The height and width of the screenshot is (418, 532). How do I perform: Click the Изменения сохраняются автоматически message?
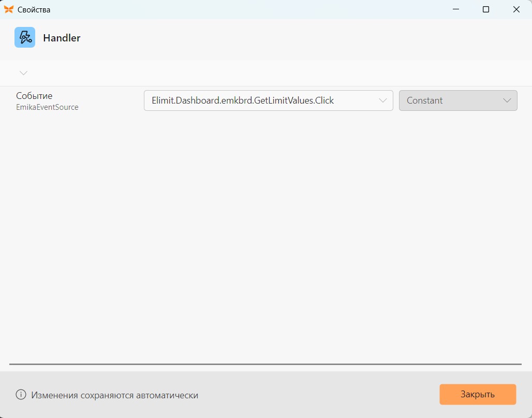point(115,395)
